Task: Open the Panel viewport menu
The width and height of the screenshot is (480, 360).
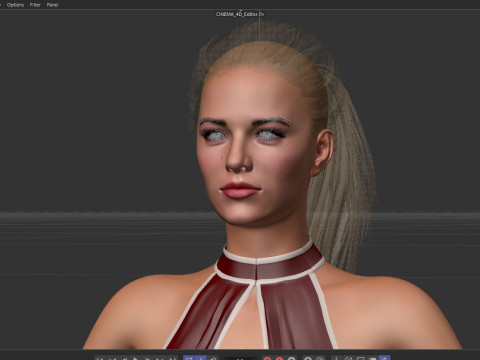Action: [x=52, y=5]
